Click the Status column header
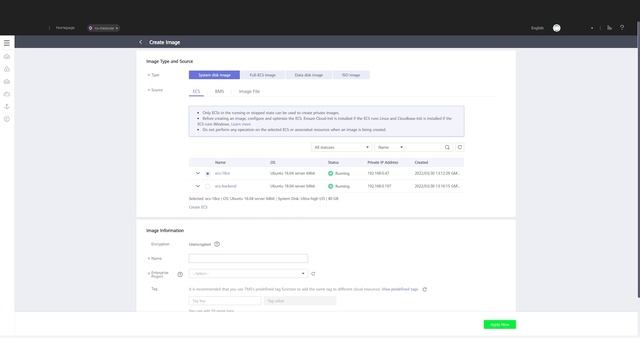Screen dimensions: 640x360 (333, 162)
